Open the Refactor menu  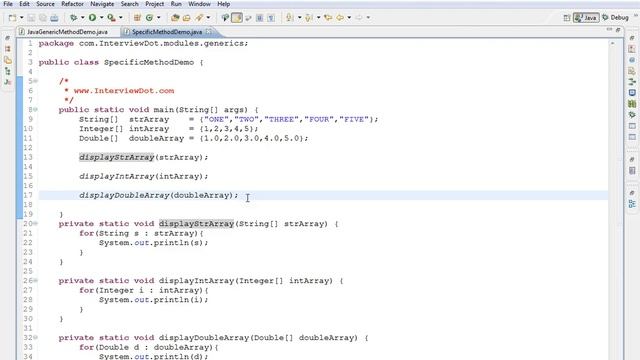click(x=72, y=4)
